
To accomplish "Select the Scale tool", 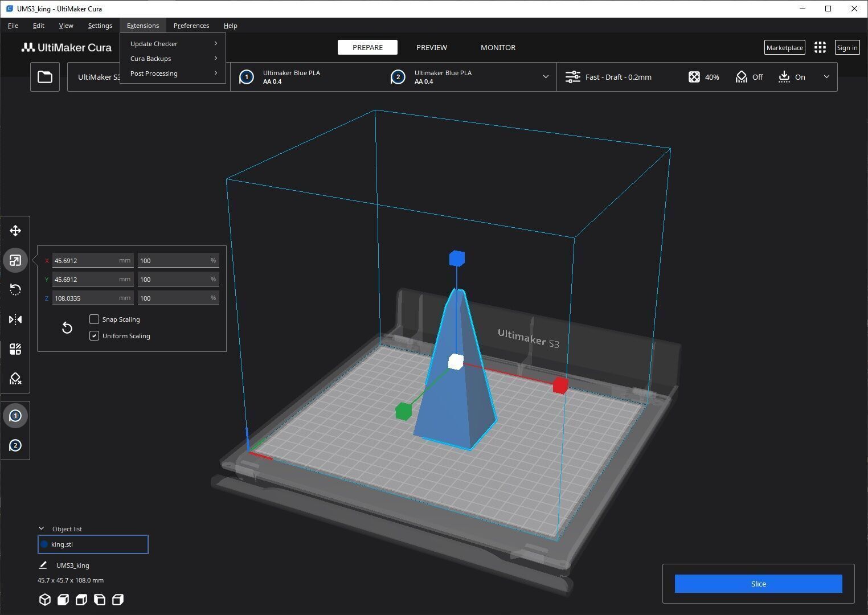I will coord(15,260).
